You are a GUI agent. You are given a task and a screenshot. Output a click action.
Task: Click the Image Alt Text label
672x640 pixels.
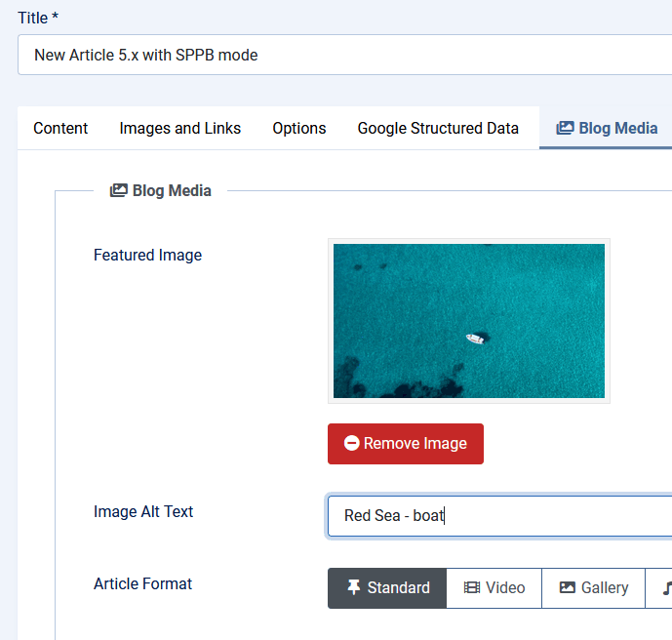tap(143, 512)
